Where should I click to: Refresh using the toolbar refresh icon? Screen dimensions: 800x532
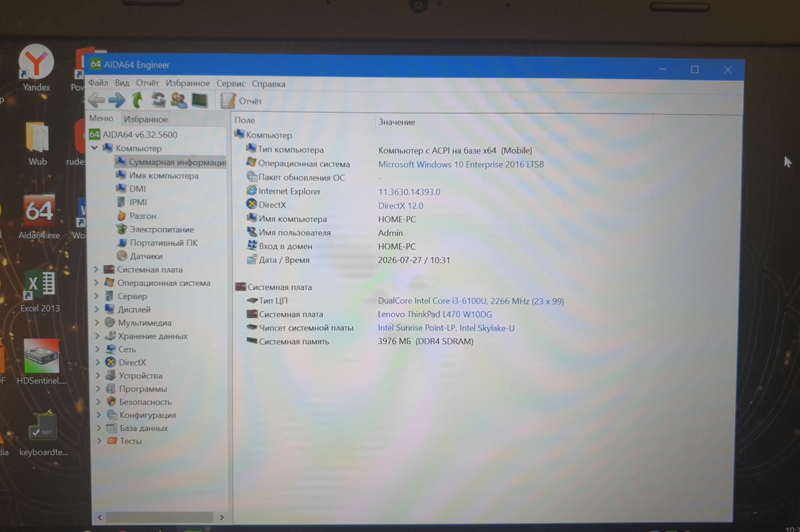(158, 100)
